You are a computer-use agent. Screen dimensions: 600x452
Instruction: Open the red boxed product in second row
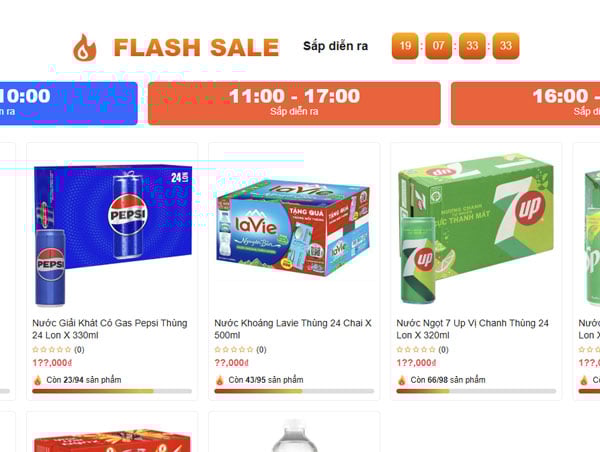point(112,440)
